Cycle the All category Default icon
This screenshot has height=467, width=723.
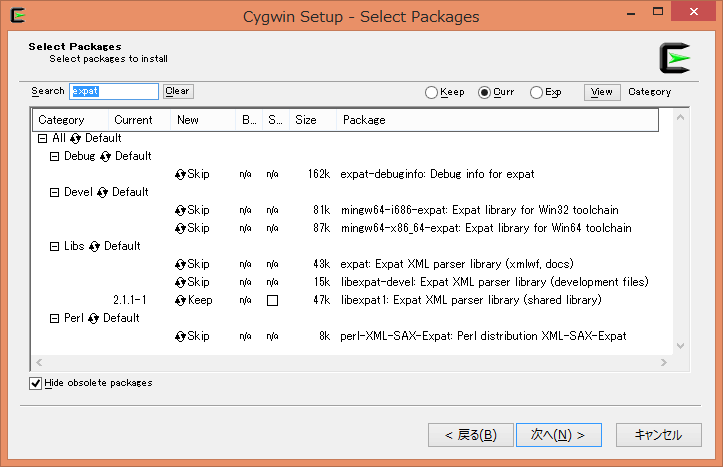click(x=76, y=138)
